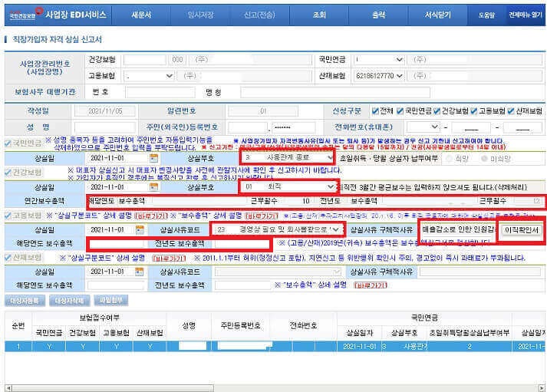Toggle the 전체 checkbox in 신청구분

click(375, 111)
